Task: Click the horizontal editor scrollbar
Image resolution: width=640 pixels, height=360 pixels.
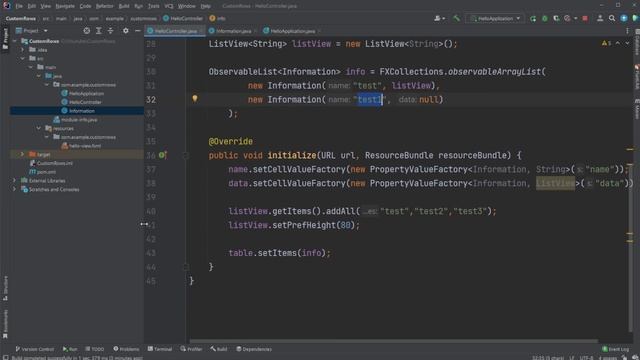Action: (394, 341)
